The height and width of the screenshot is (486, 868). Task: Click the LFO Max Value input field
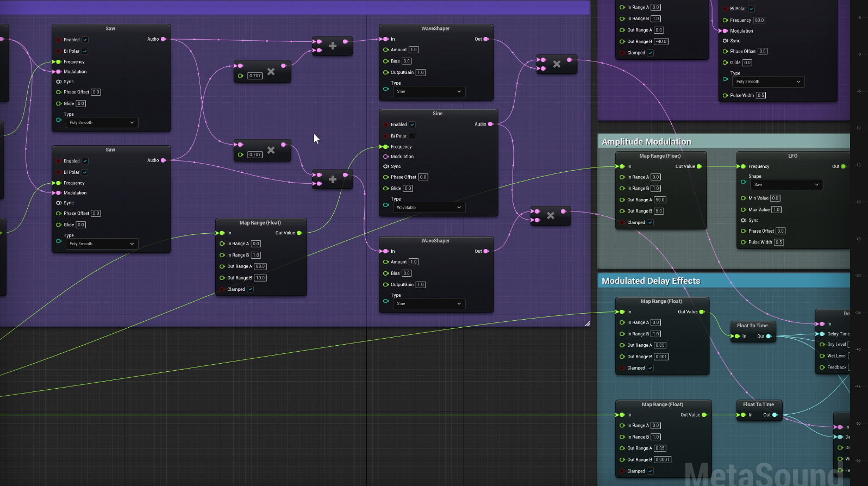776,210
